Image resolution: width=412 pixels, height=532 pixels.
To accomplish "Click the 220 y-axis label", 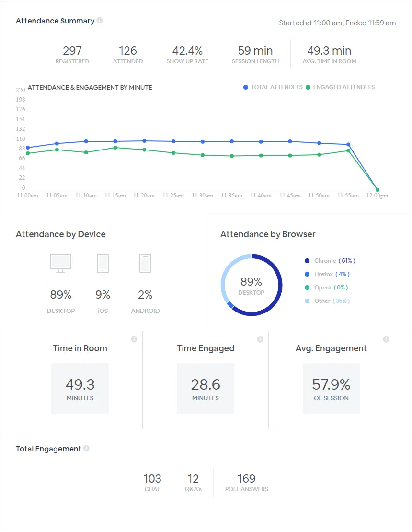I will pyautogui.click(x=20, y=90).
